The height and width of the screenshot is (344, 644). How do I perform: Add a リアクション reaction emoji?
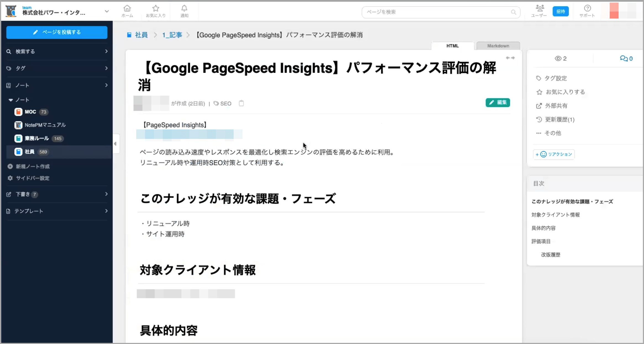pos(554,154)
